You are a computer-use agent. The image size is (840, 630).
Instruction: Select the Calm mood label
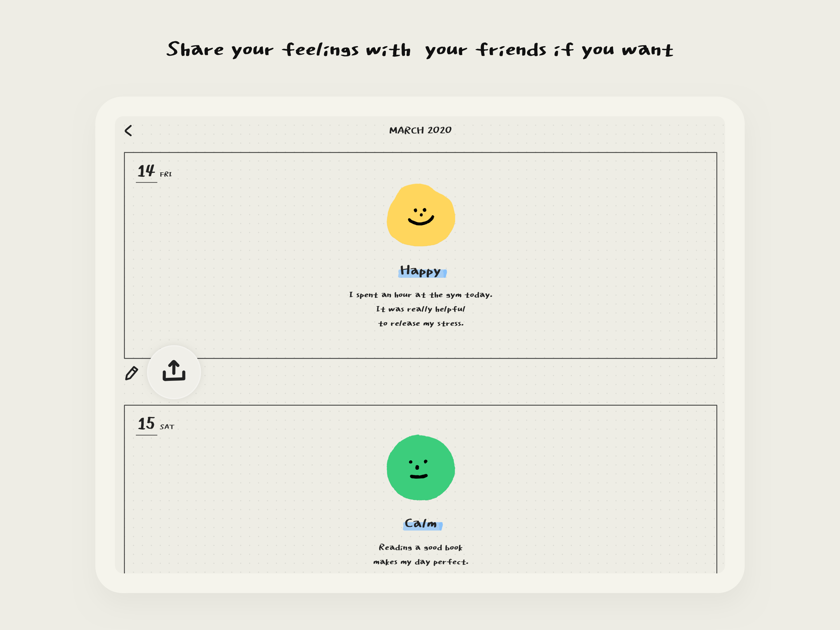(x=421, y=524)
